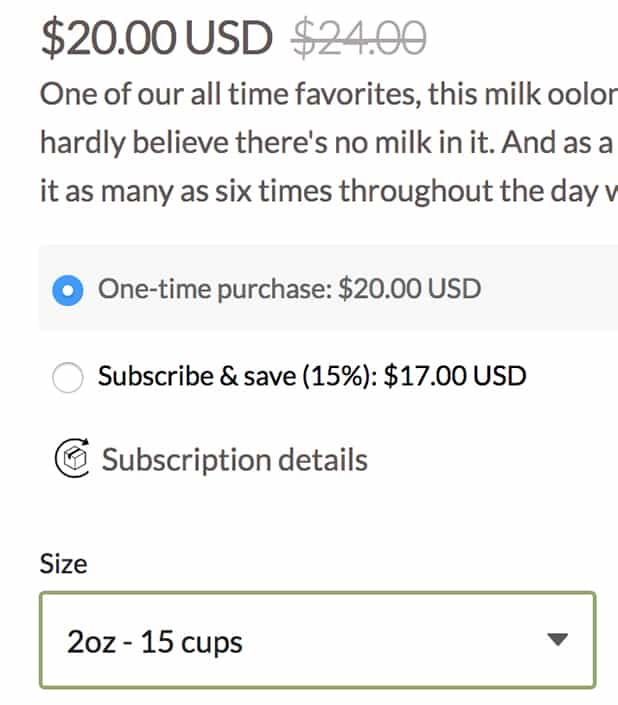Image resolution: width=618 pixels, height=705 pixels.
Task: Click the "2oz - 15 cups" selected value
Action: coord(154,641)
